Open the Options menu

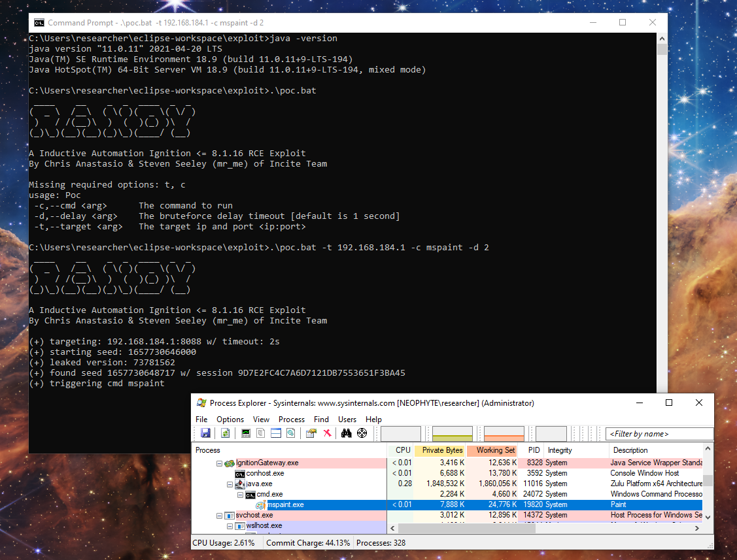[230, 419]
